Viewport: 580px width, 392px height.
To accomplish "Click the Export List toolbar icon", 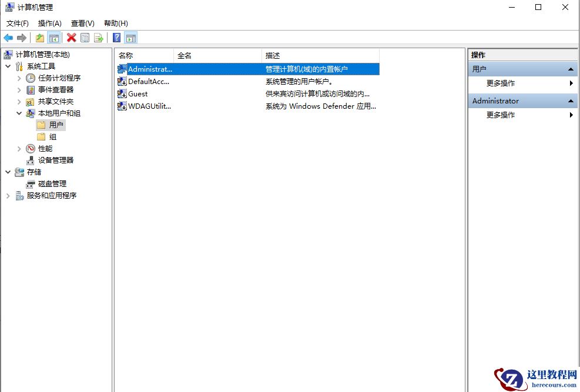I will click(x=99, y=38).
